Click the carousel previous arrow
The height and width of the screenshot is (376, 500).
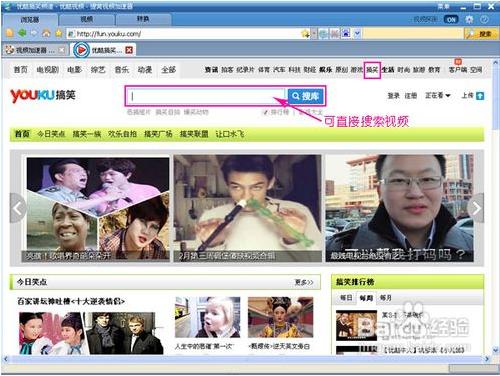click(x=18, y=208)
